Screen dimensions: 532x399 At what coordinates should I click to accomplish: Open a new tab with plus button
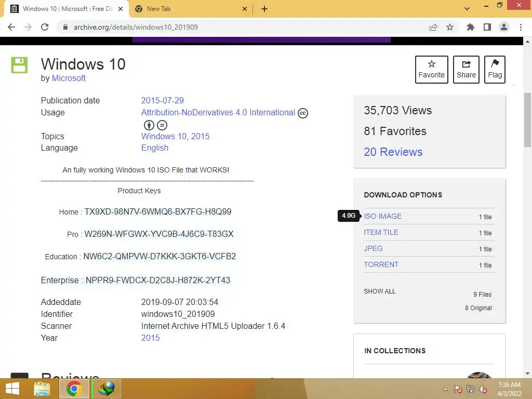[264, 9]
